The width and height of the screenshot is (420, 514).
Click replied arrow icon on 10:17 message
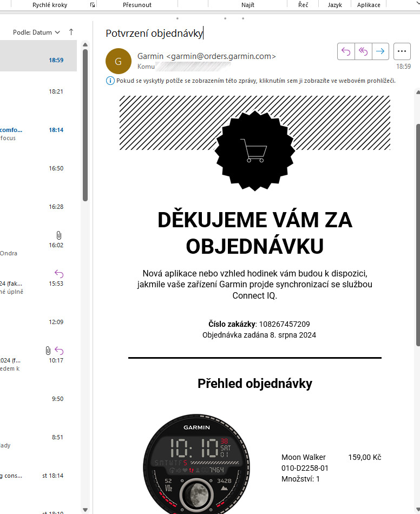tap(59, 351)
